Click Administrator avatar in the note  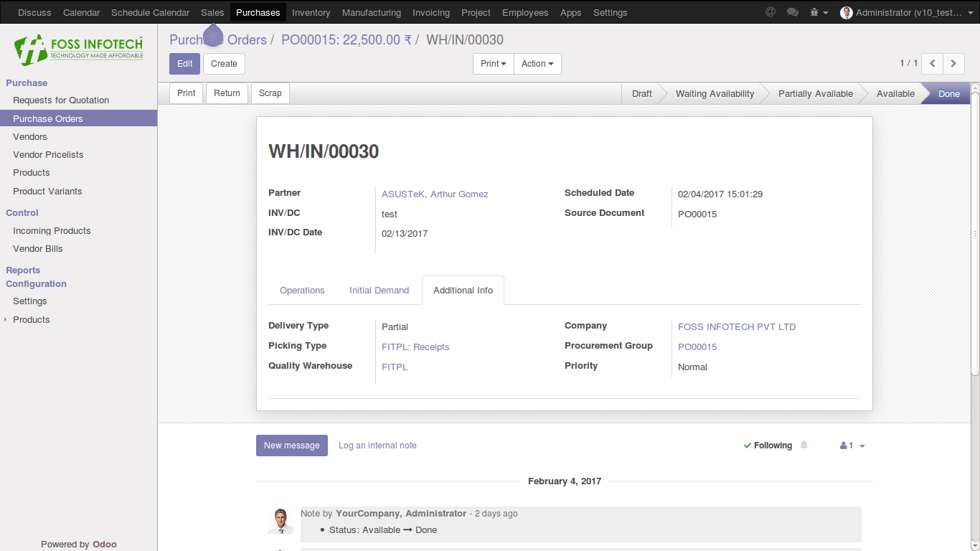(281, 521)
